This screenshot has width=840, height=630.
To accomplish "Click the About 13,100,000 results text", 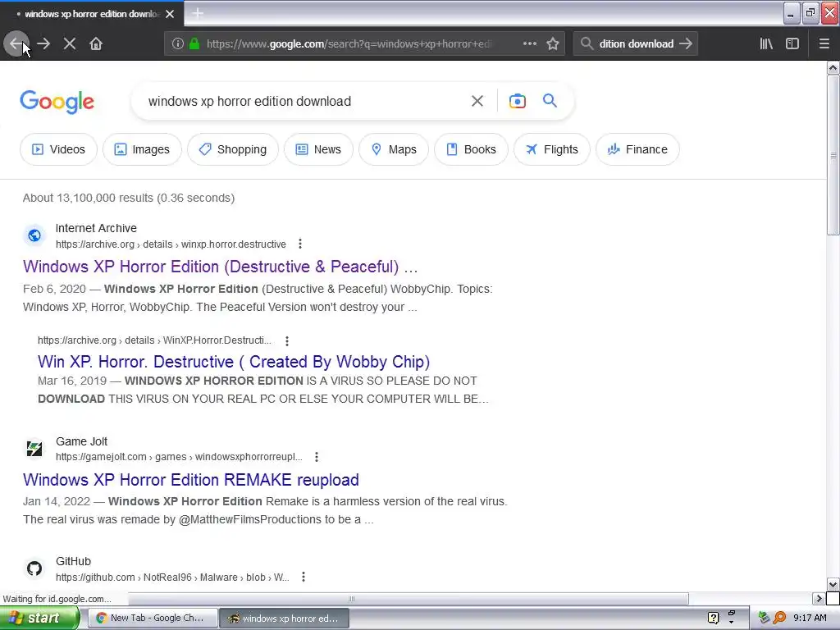I will click(x=129, y=198).
